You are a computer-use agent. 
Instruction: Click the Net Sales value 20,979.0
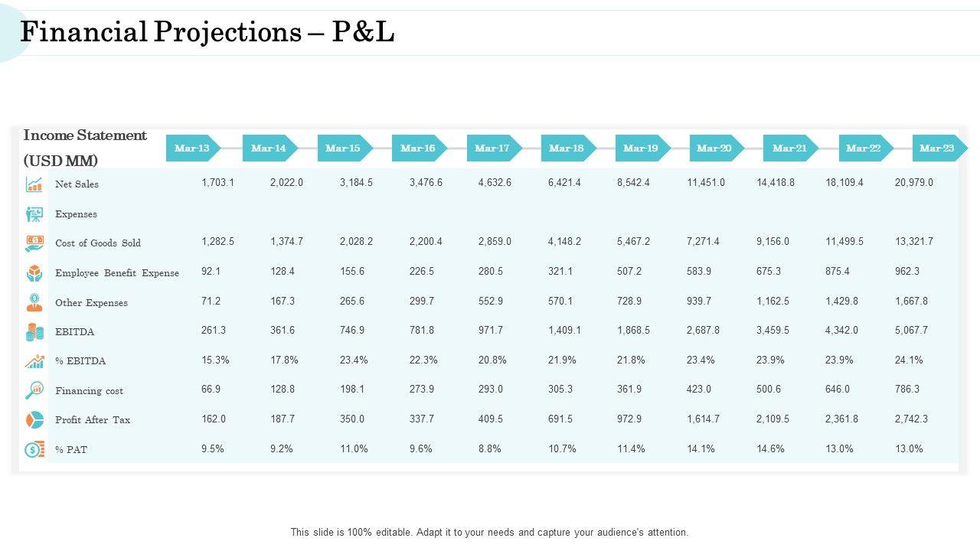coord(913,183)
